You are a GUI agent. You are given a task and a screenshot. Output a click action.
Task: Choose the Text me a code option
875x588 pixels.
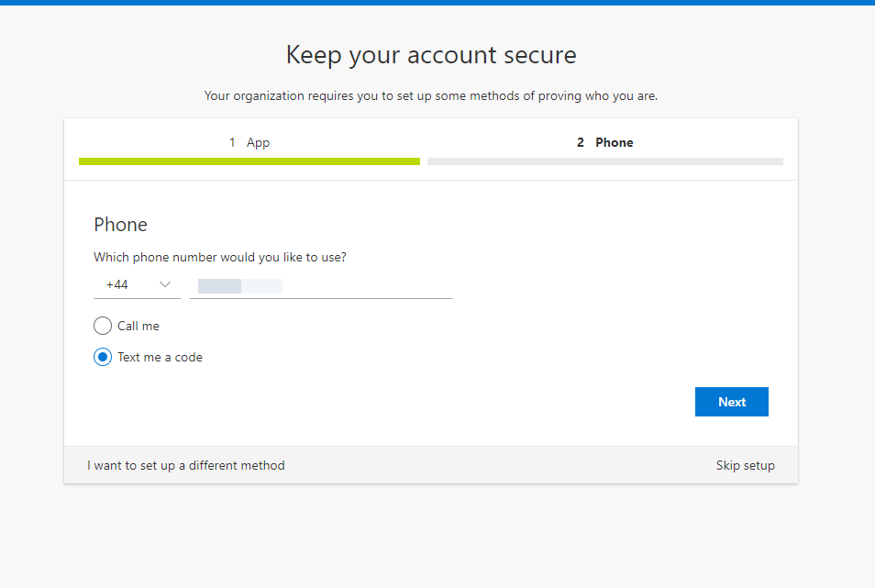tap(103, 357)
